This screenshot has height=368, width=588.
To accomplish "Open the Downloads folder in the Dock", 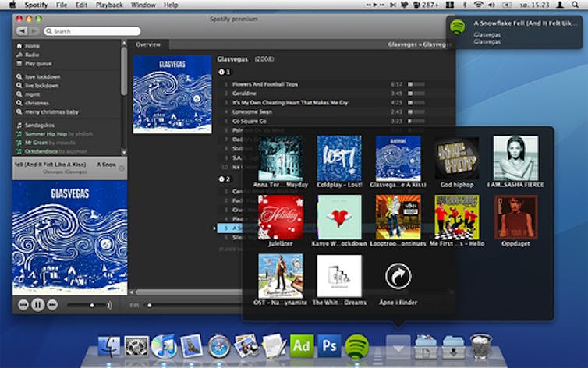I will 453,347.
